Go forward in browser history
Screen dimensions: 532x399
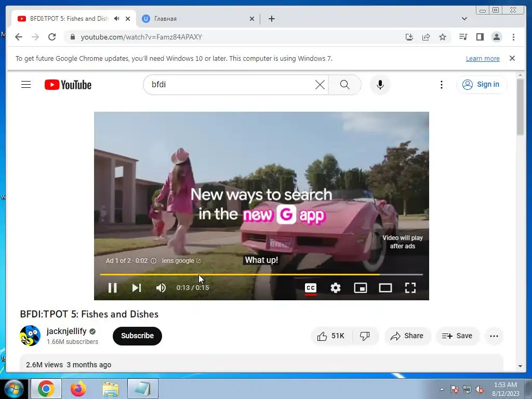click(x=35, y=37)
